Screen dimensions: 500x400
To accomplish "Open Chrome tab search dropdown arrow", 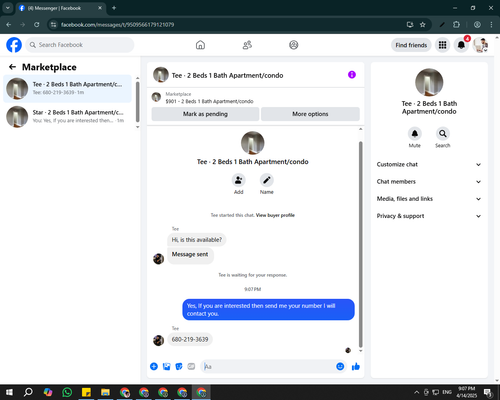I will tap(8, 8).
